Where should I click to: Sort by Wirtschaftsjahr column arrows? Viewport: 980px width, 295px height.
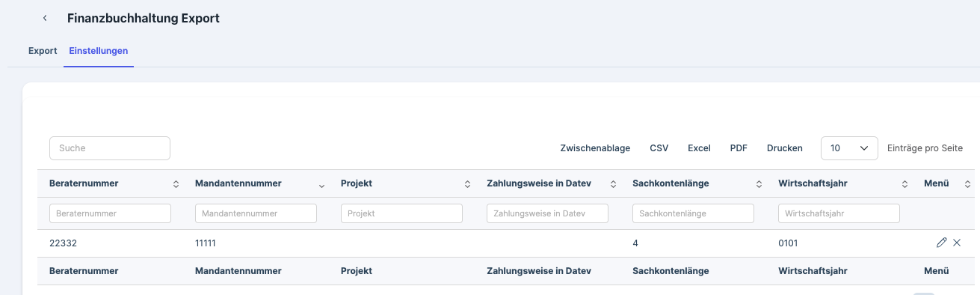(x=905, y=184)
